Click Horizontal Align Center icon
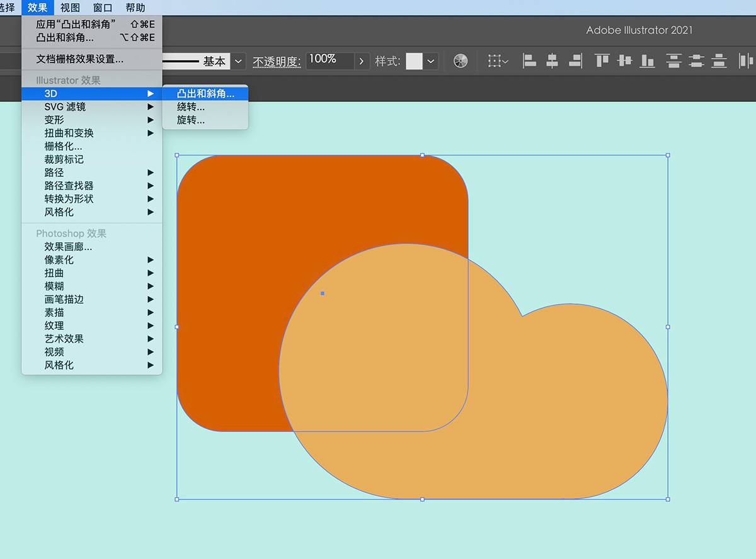The height and width of the screenshot is (559, 756). click(552, 61)
